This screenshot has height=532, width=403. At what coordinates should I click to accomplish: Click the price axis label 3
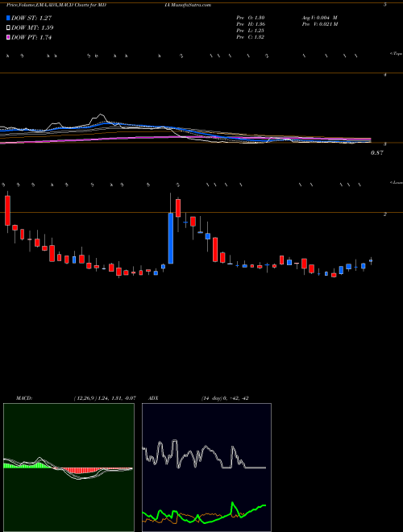coord(385,144)
